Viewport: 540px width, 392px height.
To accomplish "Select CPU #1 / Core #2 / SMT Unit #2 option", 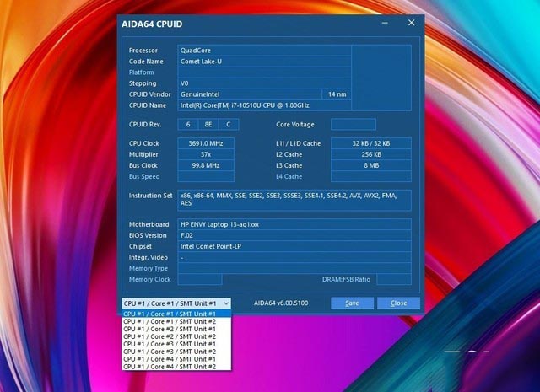I will coord(176,336).
